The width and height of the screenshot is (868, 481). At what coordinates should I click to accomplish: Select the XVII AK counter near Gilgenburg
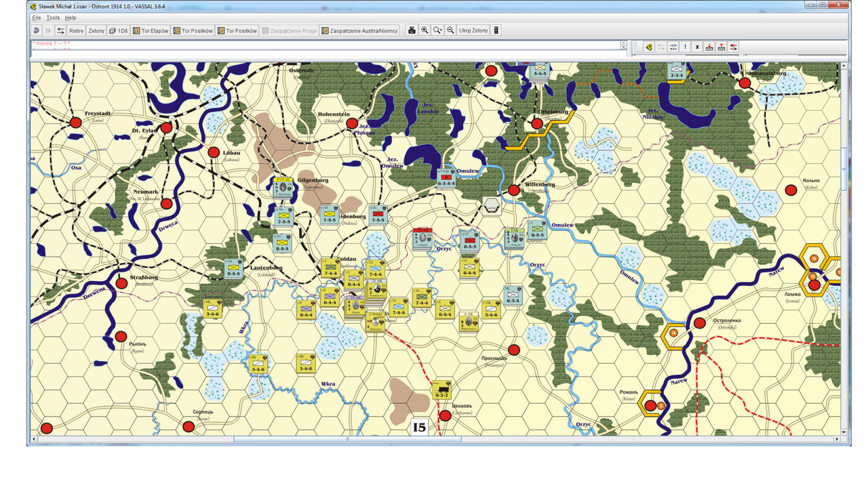pos(283,187)
